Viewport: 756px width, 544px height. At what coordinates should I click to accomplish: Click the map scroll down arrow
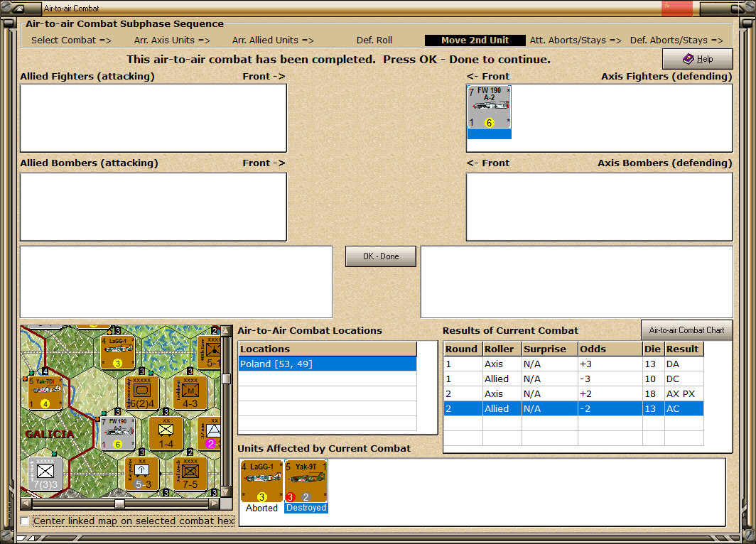(x=225, y=492)
